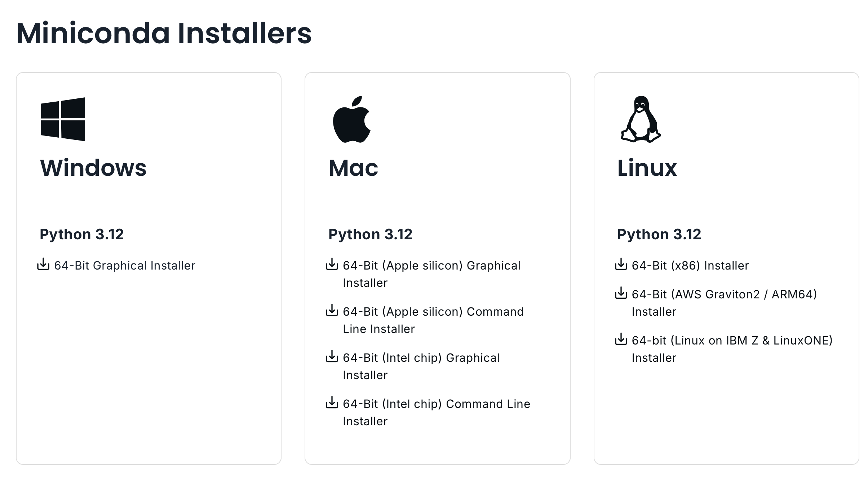This screenshot has height=480, width=868.
Task: Click download icon for Apple silicon Command Line
Action: coord(332,310)
